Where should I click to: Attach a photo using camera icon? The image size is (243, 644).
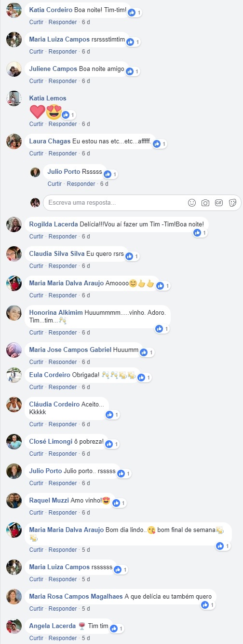point(205,203)
